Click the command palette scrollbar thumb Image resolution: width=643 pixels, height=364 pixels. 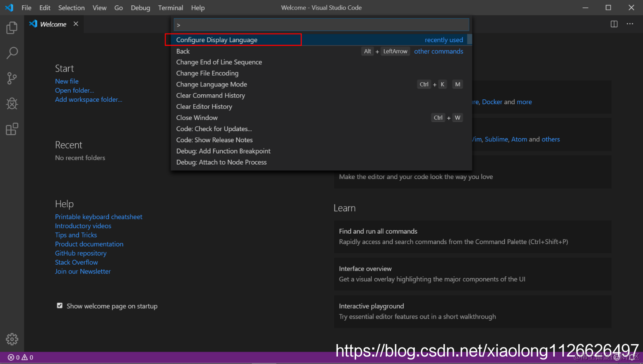coord(470,39)
